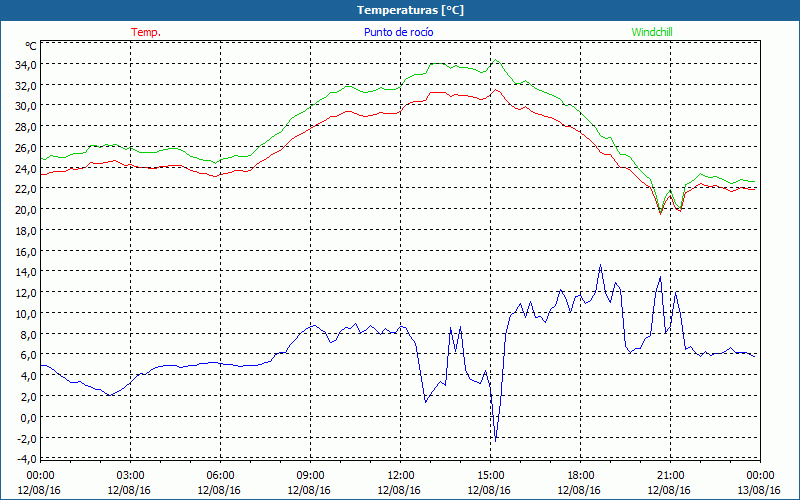The image size is (800, 500).
Task: Click the 24,0 y-axis value
Action: [x=27, y=168]
